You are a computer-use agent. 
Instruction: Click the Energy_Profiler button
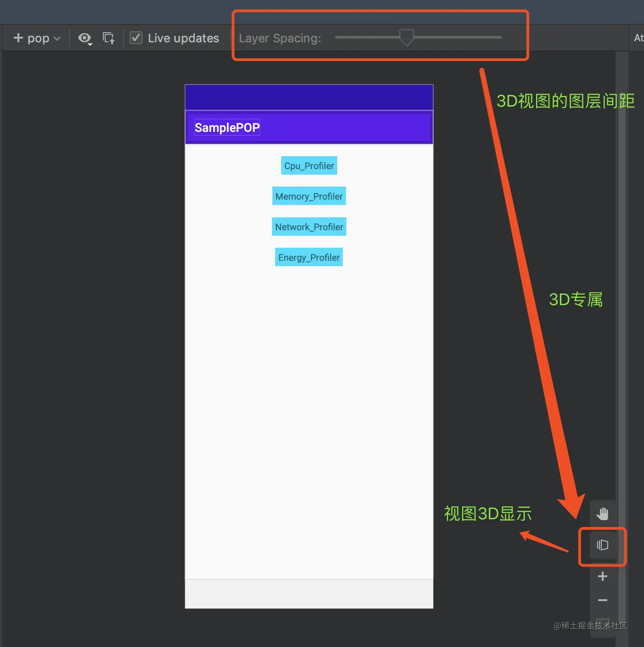point(309,257)
